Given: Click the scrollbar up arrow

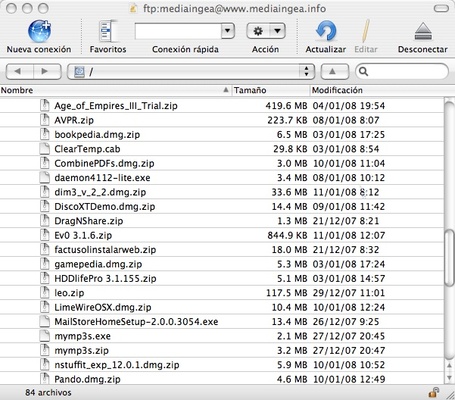Looking at the screenshot, I should point(449,366).
